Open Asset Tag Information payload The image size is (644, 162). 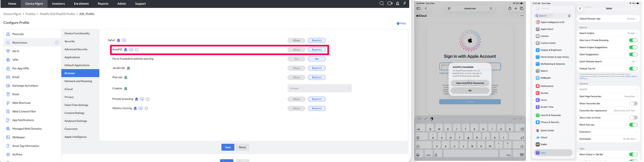point(32,146)
